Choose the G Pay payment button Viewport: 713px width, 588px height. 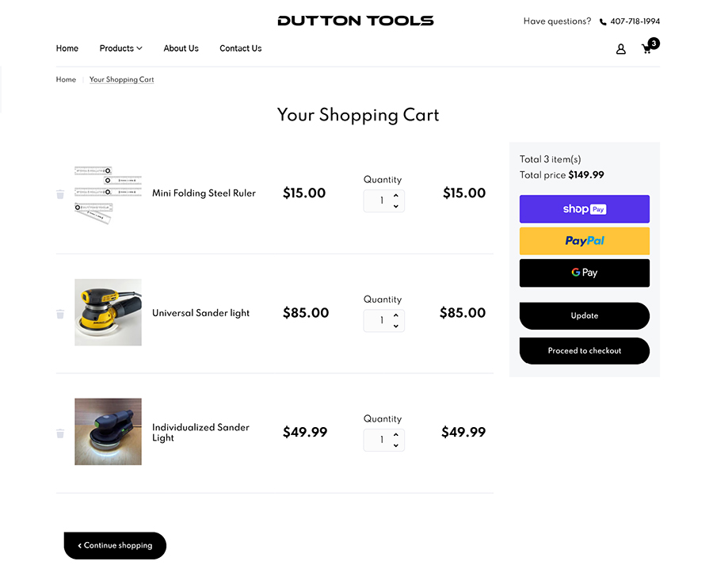coord(584,273)
